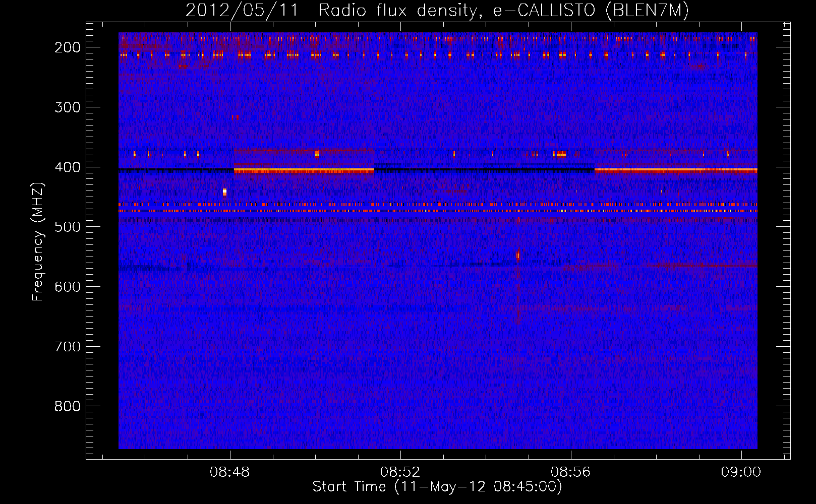Click the 200 frequency tick label
The image size is (816, 504).
[68, 47]
